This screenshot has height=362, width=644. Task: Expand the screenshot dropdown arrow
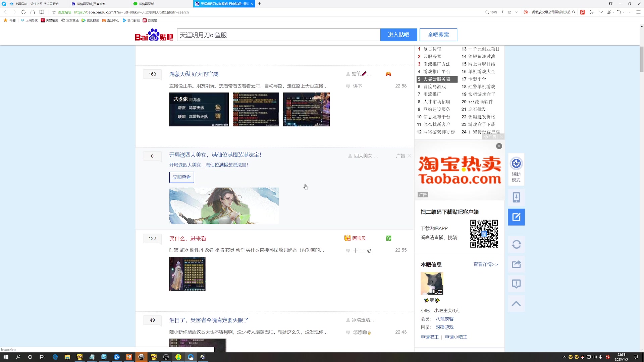[x=613, y=12]
